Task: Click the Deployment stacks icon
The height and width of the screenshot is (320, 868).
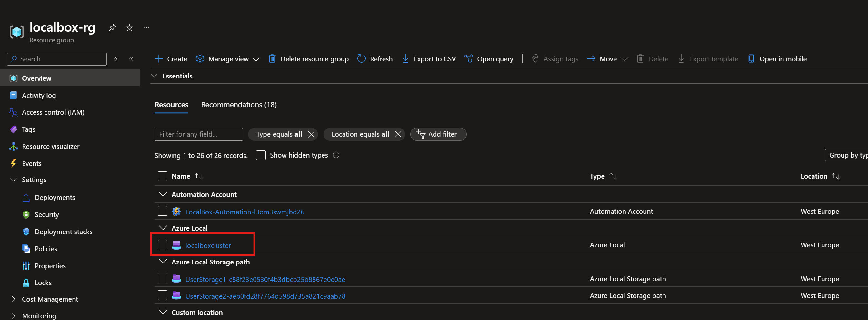Action: (26, 232)
